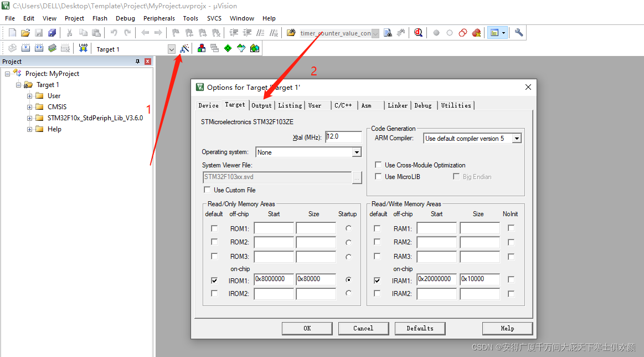Click the Xtal (MHz) input field
644x357 pixels.
tap(343, 136)
